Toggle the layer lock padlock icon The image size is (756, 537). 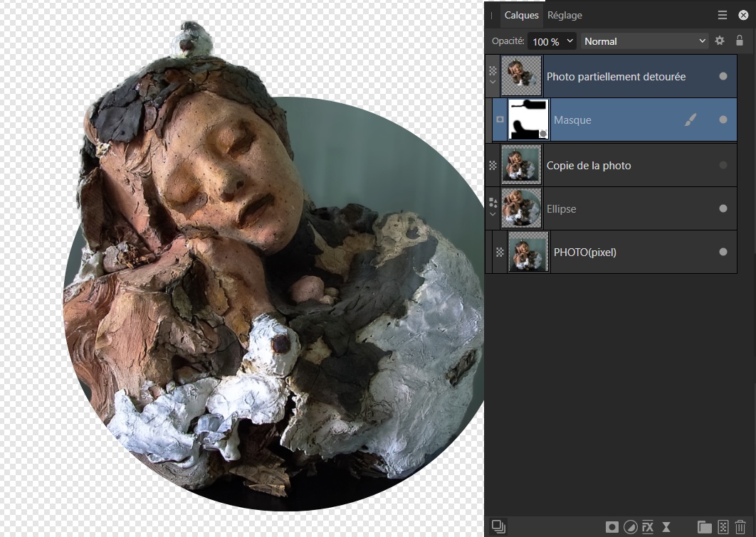[740, 41]
